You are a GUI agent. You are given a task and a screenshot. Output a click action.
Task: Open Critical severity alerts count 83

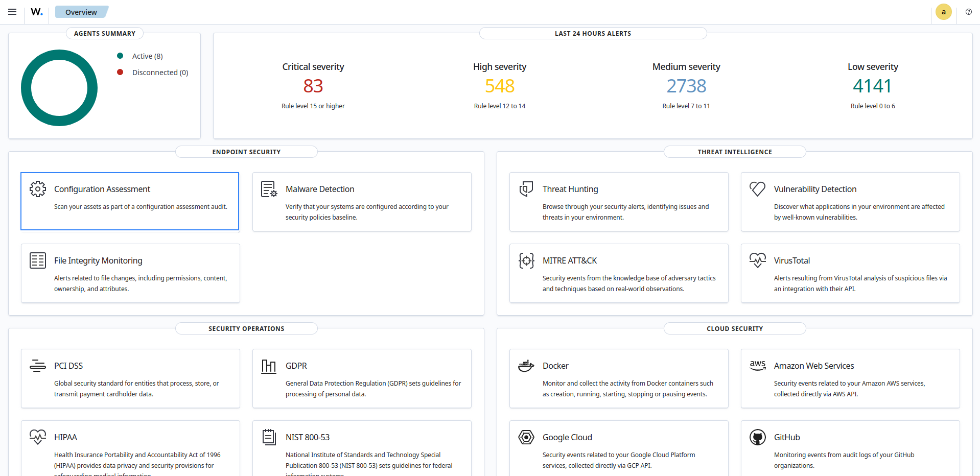(313, 86)
